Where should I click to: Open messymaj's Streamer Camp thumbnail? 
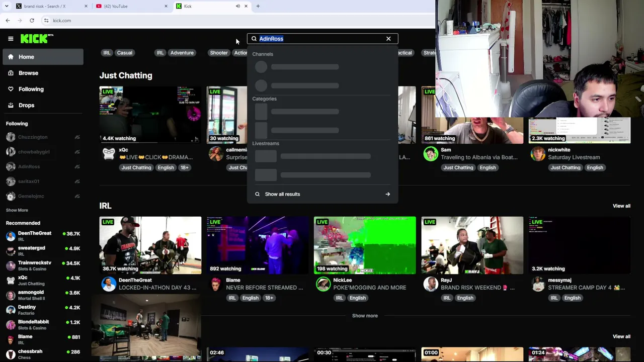point(579,245)
